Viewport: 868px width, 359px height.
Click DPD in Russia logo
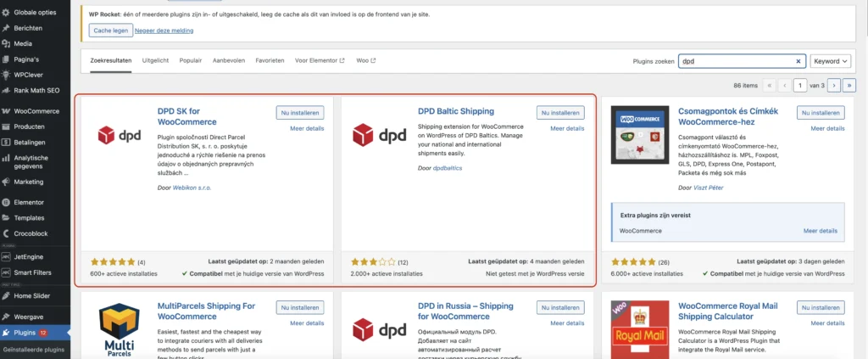(379, 329)
